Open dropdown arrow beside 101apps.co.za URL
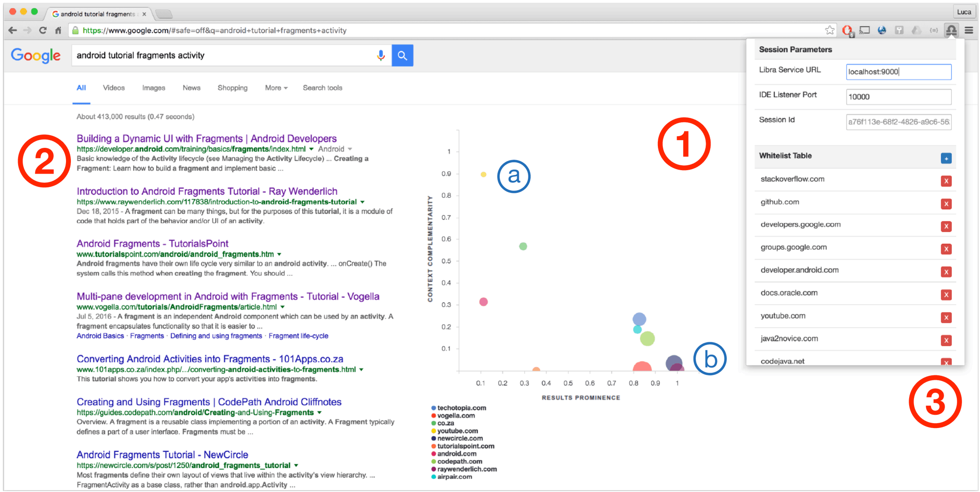The image size is (980, 492). (361, 370)
